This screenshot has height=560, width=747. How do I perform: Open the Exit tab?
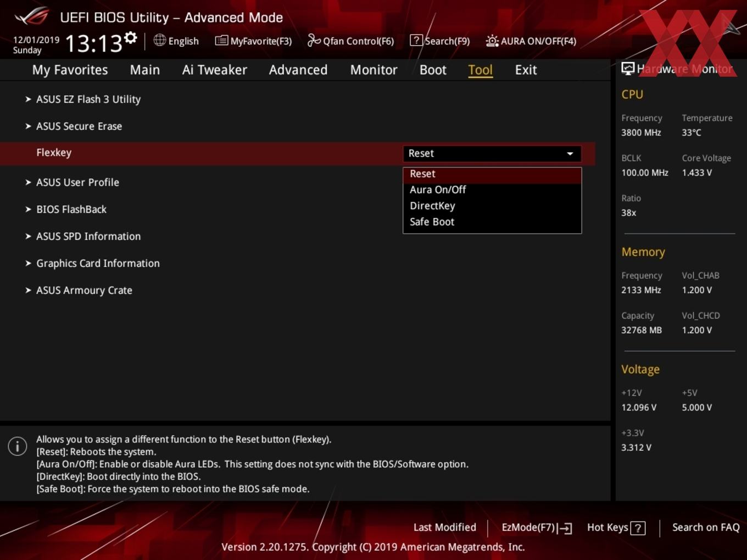click(526, 70)
